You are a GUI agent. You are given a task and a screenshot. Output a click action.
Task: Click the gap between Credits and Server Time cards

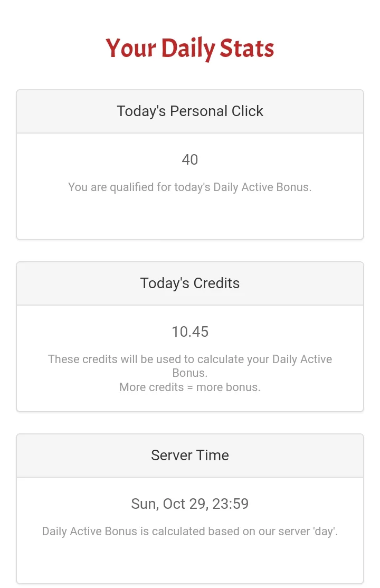tap(190, 423)
